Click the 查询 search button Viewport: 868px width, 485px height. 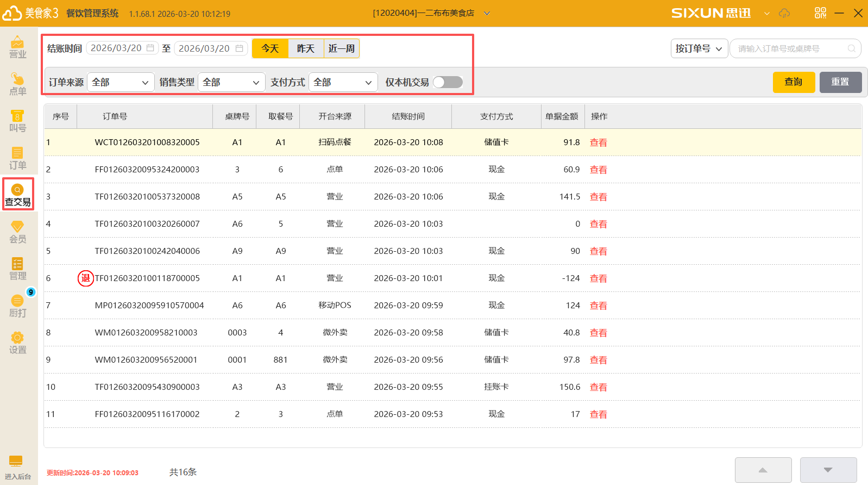coord(794,82)
